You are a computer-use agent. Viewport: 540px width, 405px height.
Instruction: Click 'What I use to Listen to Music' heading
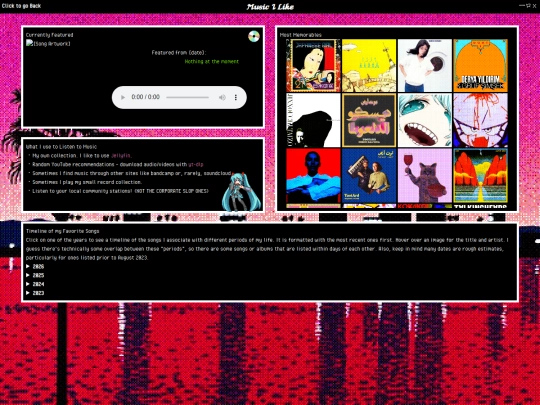(61, 147)
